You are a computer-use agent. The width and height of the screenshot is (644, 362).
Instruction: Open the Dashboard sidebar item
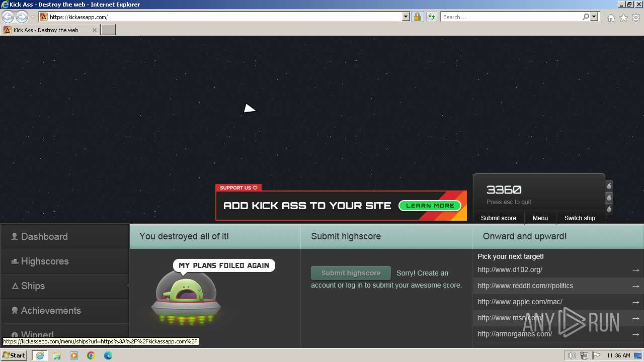click(64, 236)
